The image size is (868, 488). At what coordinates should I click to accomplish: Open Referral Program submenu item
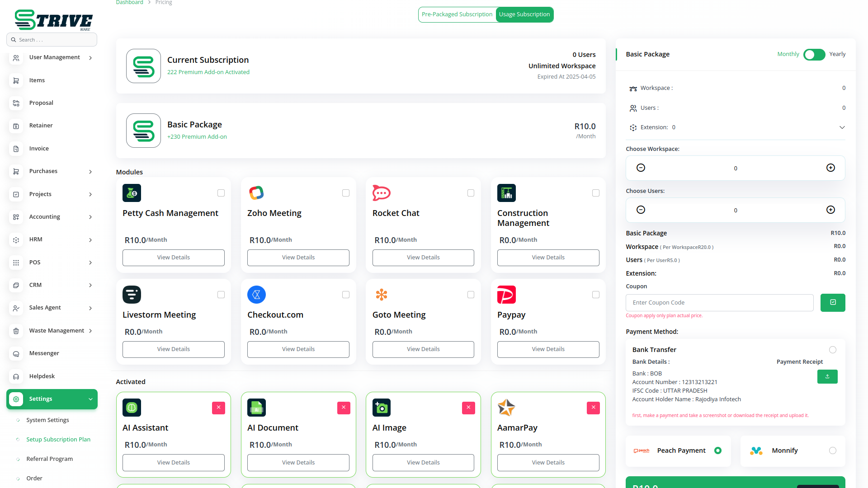[x=49, y=459]
